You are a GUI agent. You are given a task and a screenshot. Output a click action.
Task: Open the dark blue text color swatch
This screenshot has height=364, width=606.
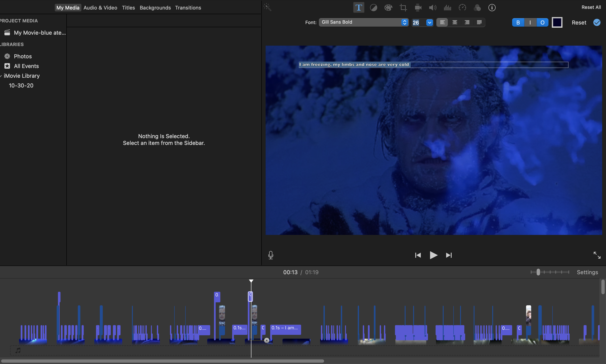tap(557, 22)
